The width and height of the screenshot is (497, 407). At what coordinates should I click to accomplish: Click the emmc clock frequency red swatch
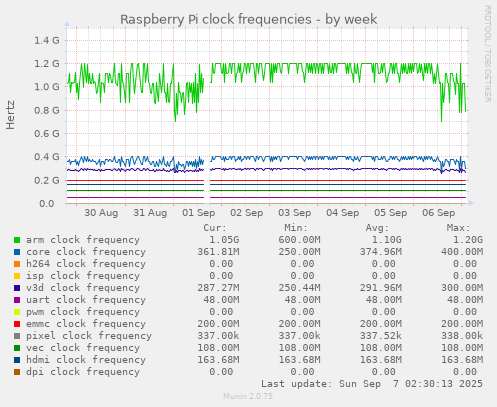(17, 324)
